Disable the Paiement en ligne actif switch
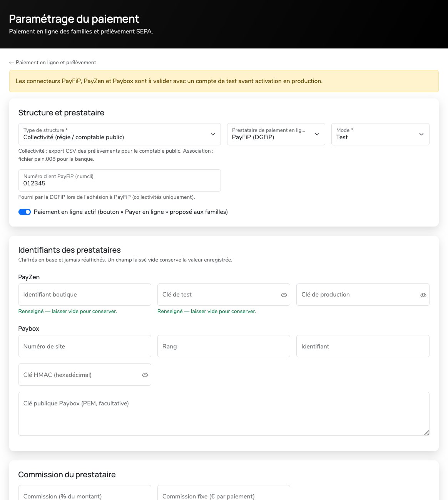Image resolution: width=448 pixels, height=500 pixels. pos(25,212)
